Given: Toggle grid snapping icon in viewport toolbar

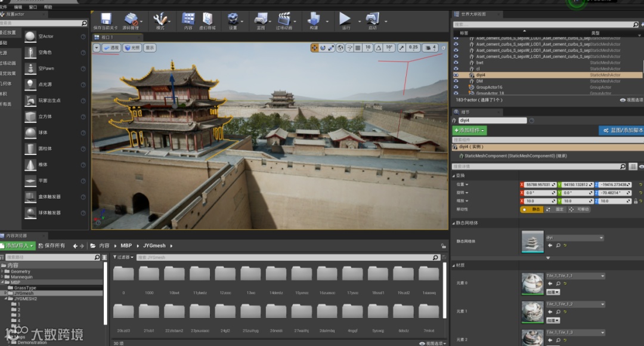Looking at the screenshot, I should click(357, 48).
